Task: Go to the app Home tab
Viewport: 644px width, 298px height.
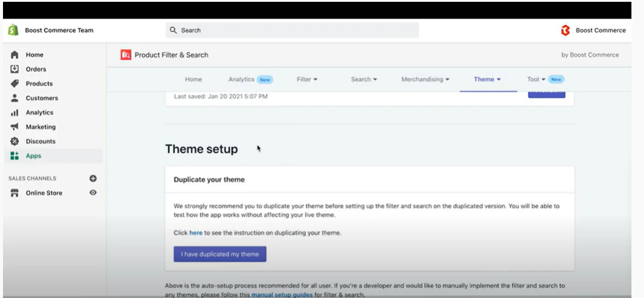Action: pyautogui.click(x=193, y=79)
